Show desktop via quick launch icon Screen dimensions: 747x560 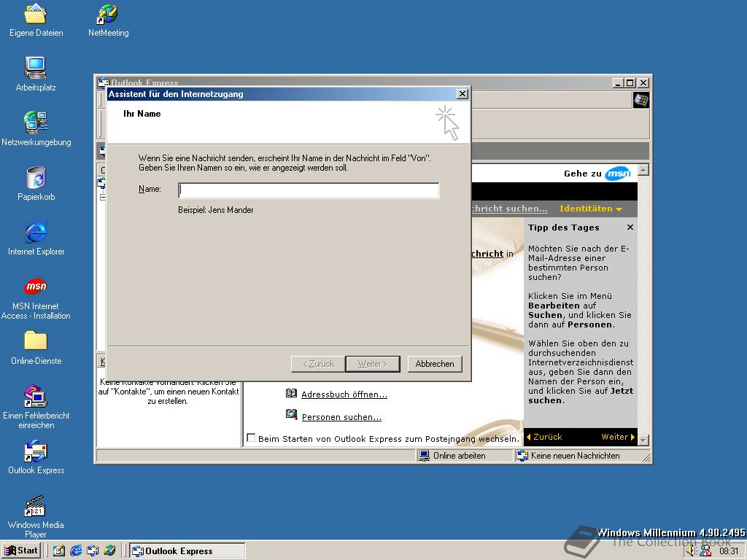pyautogui.click(x=58, y=551)
